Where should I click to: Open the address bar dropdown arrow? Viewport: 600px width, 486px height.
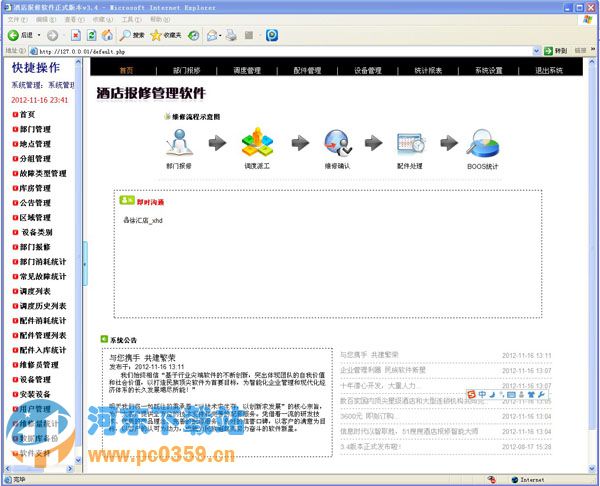536,51
